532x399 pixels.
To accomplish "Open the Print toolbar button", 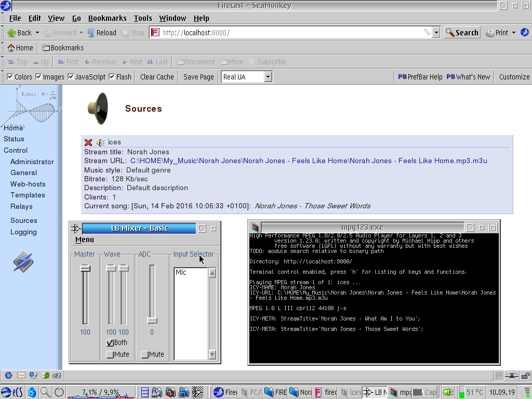I will click(497, 32).
